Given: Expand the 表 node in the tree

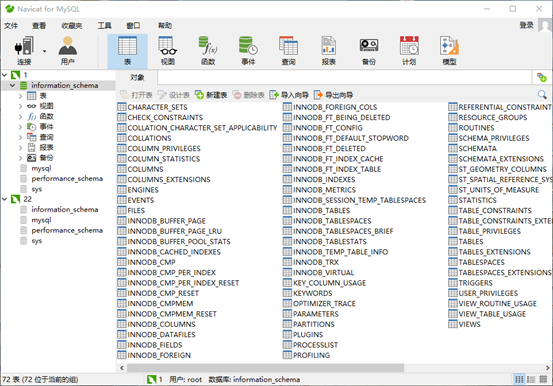Looking at the screenshot, I should pos(20,96).
